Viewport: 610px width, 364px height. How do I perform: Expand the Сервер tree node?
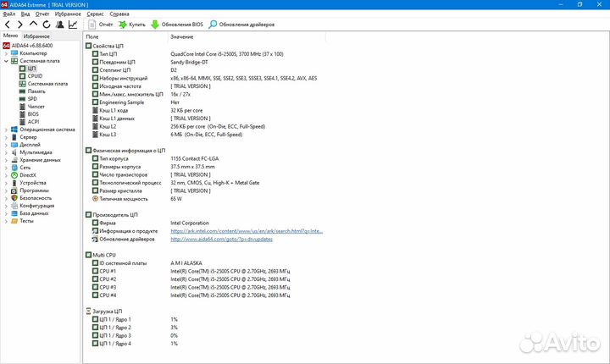point(6,137)
